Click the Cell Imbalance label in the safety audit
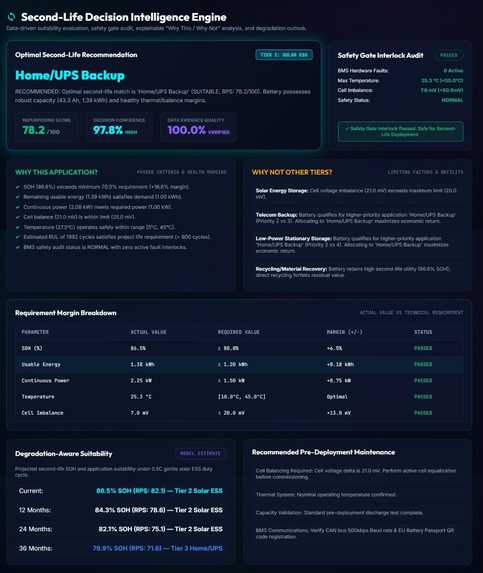The image size is (483, 573). (x=355, y=90)
